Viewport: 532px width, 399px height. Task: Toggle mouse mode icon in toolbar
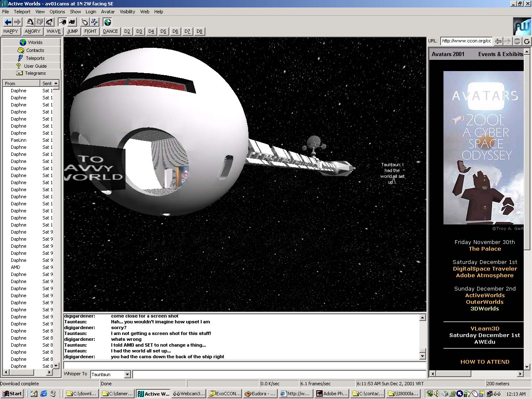(x=84, y=22)
